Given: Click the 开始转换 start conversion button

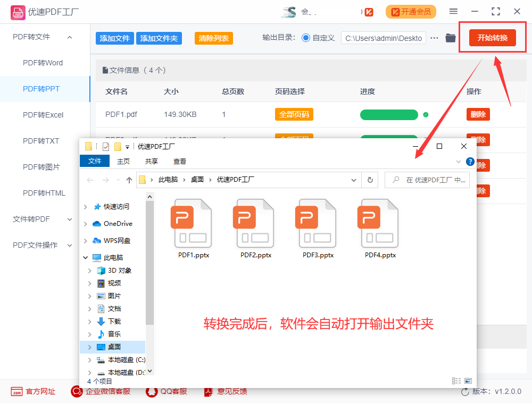Looking at the screenshot, I should pyautogui.click(x=492, y=38).
